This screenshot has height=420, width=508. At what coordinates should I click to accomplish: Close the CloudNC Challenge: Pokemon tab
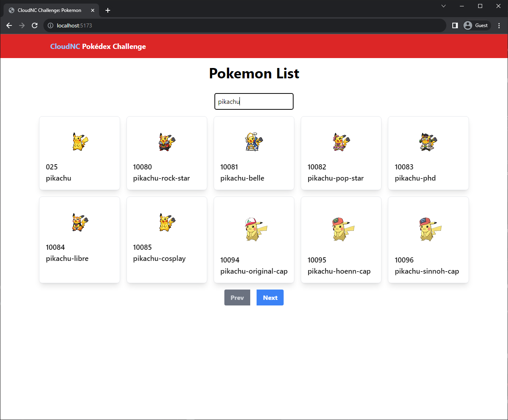click(x=93, y=10)
